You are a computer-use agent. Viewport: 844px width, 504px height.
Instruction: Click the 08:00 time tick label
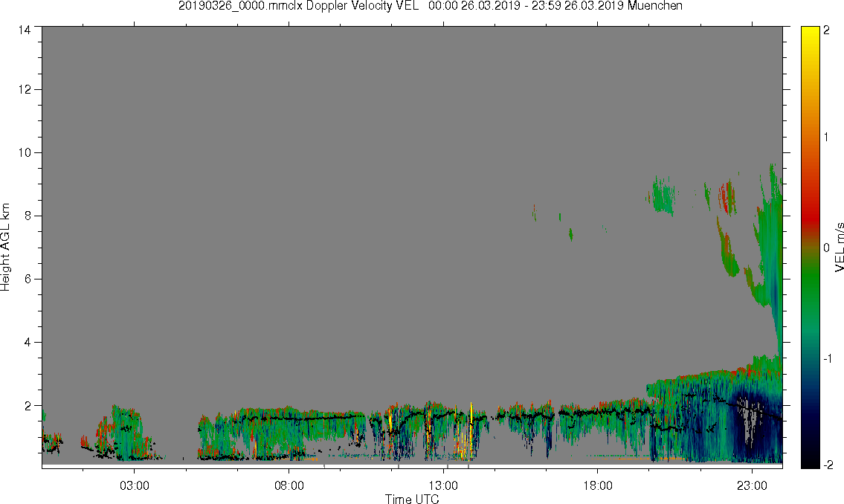[x=289, y=485]
